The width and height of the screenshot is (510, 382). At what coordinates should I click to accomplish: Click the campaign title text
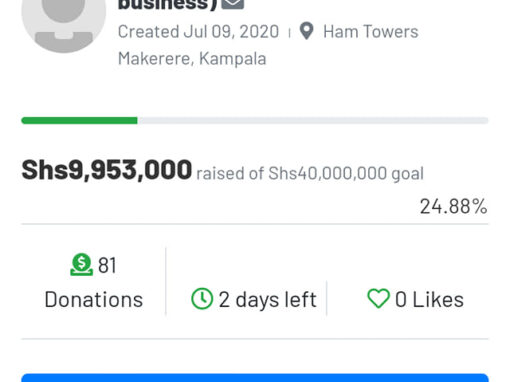[x=168, y=5]
